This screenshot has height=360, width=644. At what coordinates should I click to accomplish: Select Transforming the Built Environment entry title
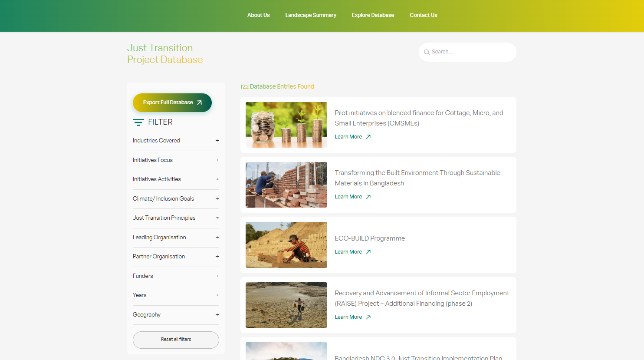[x=417, y=178]
